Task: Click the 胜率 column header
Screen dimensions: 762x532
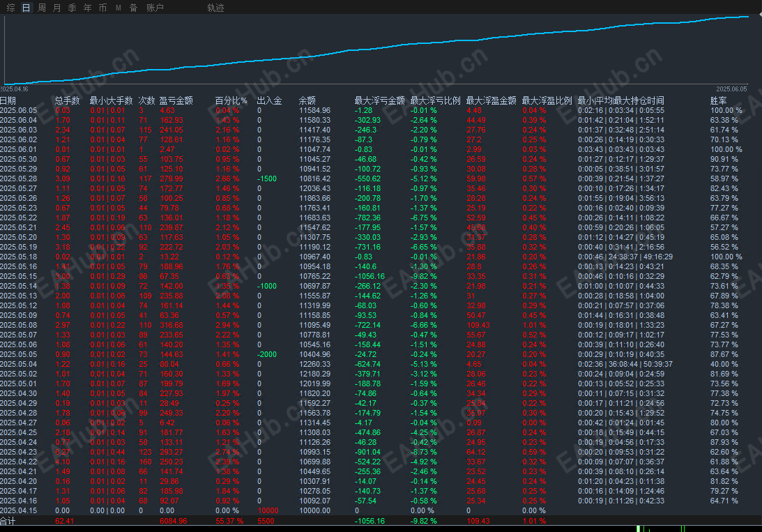Action: [718, 100]
